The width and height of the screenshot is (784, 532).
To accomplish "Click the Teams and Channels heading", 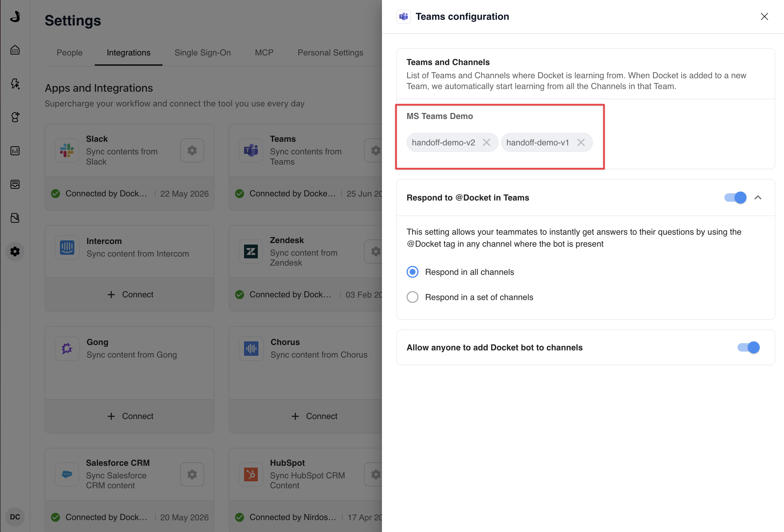I will coord(448,62).
